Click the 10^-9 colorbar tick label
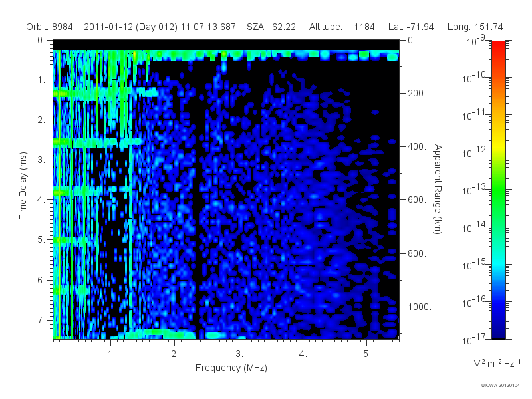This screenshot has width=532, height=399. click(476, 41)
